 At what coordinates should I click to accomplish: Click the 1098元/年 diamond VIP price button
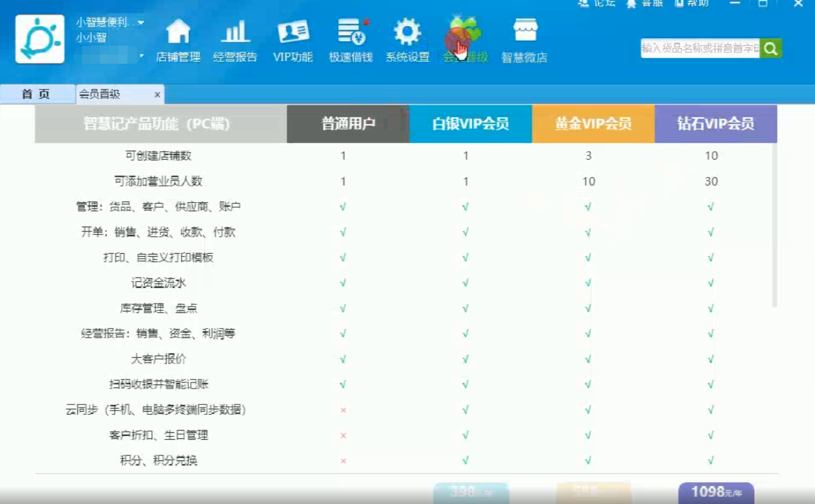click(x=715, y=492)
